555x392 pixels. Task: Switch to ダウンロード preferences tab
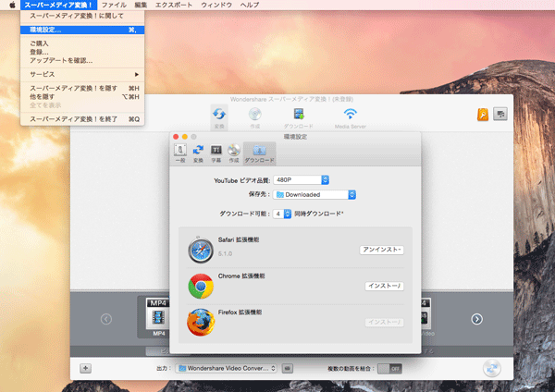tap(259, 153)
